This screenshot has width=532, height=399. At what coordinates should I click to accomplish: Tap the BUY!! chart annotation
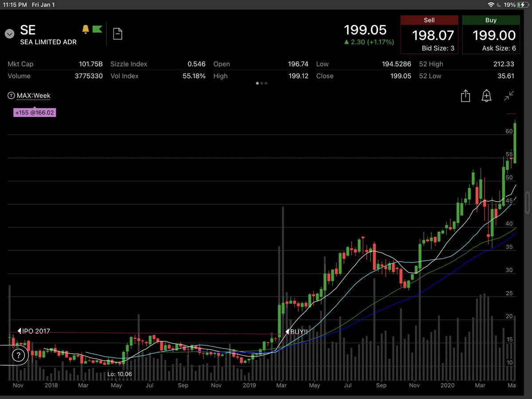coord(297,331)
